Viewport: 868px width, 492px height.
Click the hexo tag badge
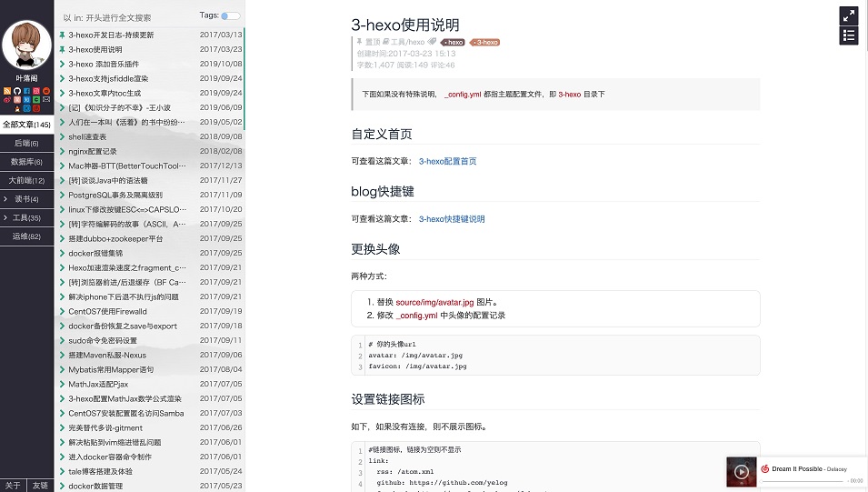click(453, 42)
